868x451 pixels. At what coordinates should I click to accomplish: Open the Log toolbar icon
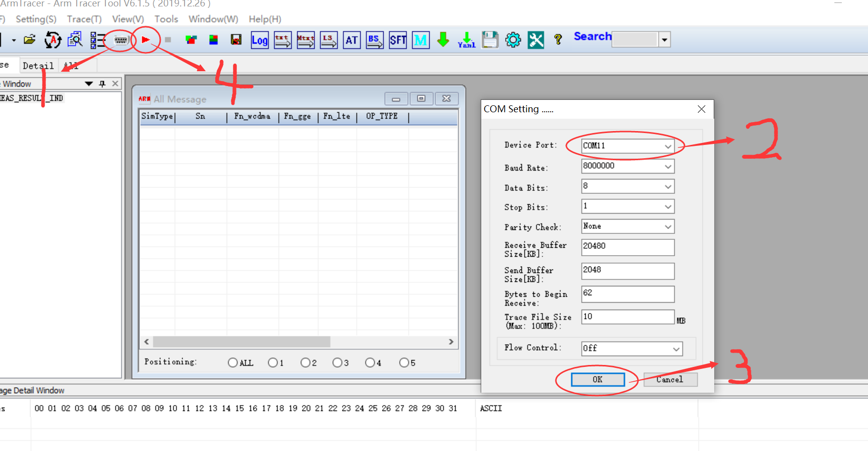[260, 40]
